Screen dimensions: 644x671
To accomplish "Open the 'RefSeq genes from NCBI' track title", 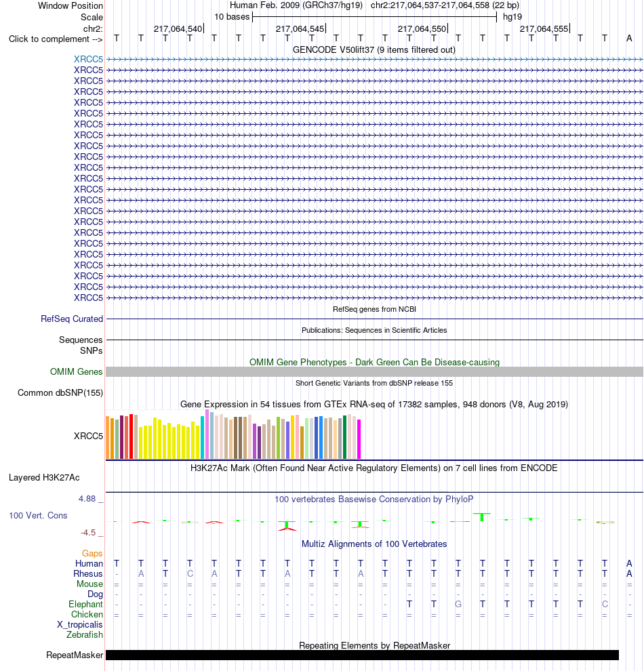I will 374,309.
